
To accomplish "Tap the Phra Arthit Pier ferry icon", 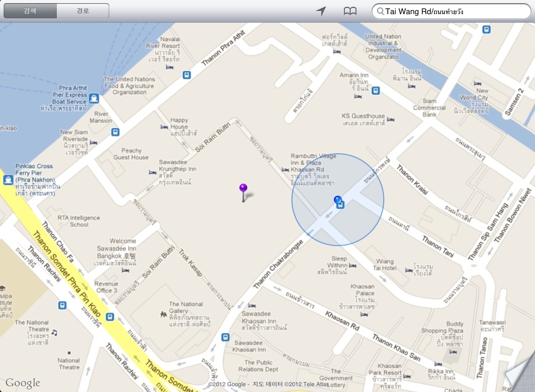I will 94,99.
